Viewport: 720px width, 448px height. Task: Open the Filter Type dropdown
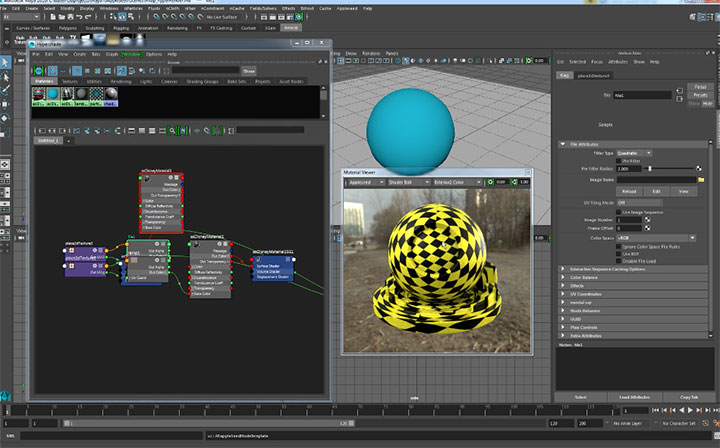pos(634,153)
